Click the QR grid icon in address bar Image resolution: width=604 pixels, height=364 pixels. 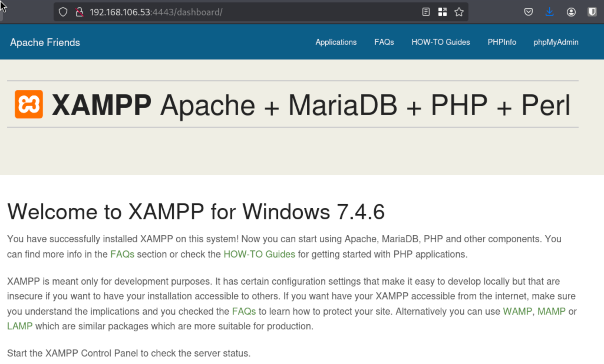tap(442, 12)
